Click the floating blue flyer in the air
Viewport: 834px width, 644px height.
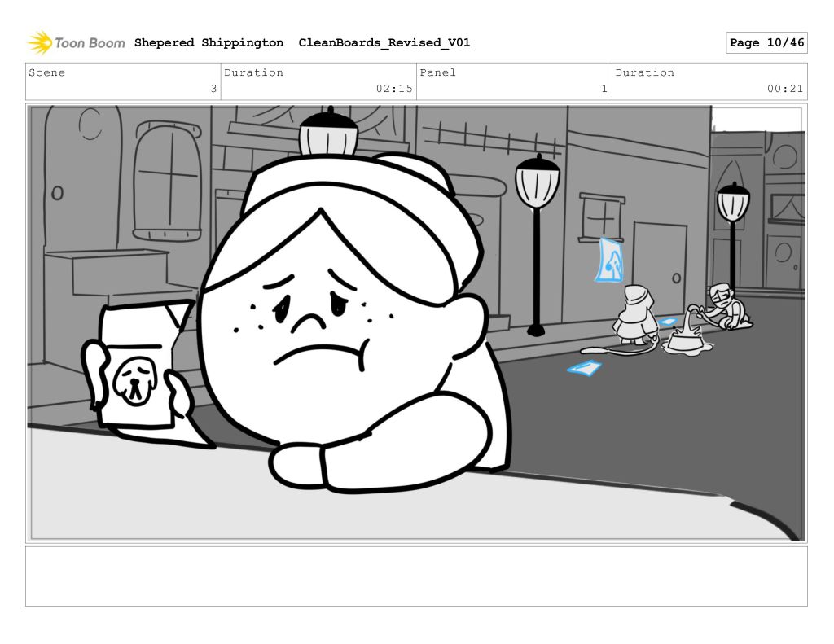tap(609, 261)
